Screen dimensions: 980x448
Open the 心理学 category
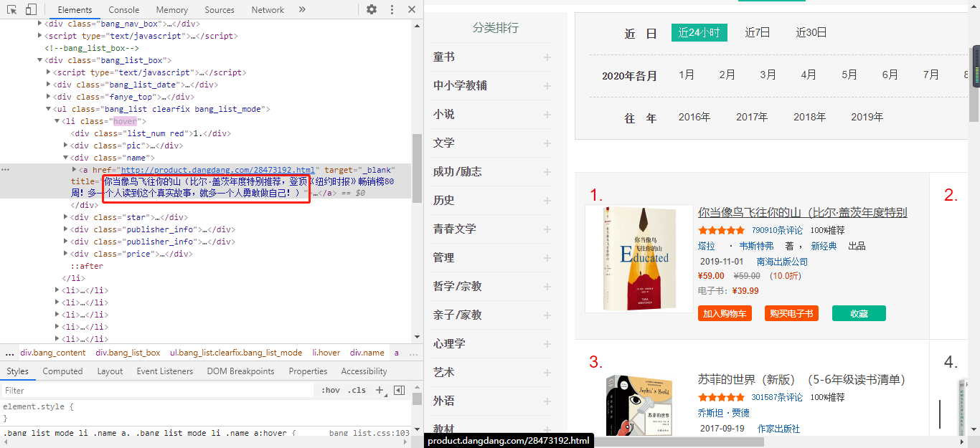pyautogui.click(x=449, y=343)
